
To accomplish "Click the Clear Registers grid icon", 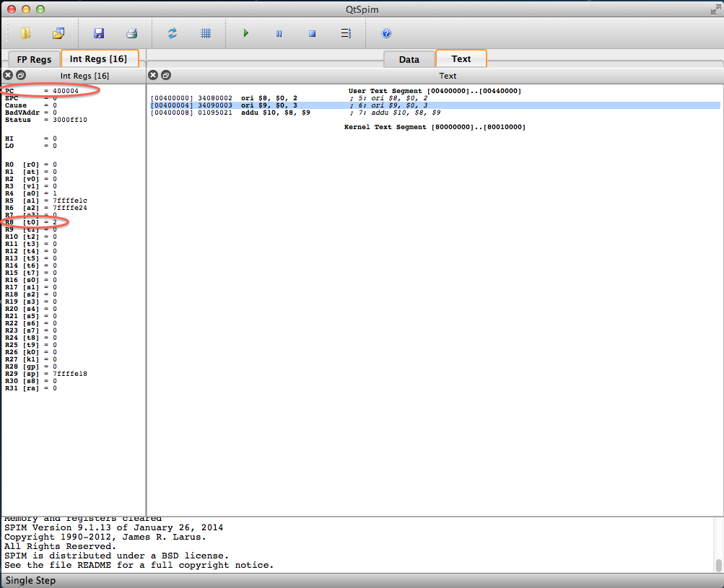I will pos(206,33).
